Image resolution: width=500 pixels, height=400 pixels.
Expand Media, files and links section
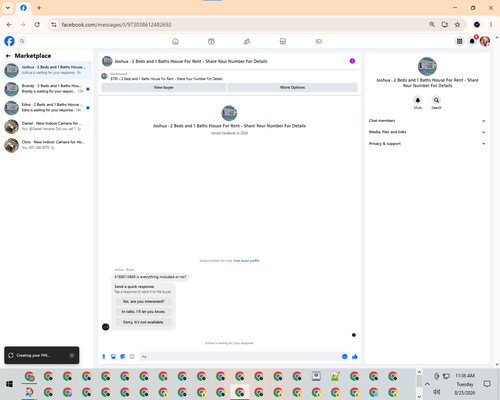click(427, 132)
